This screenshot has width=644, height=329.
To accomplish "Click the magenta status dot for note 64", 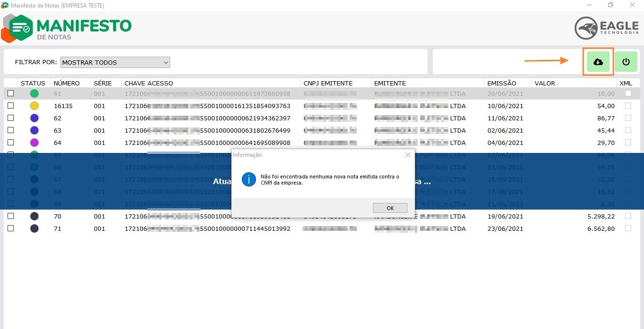I will tap(34, 143).
